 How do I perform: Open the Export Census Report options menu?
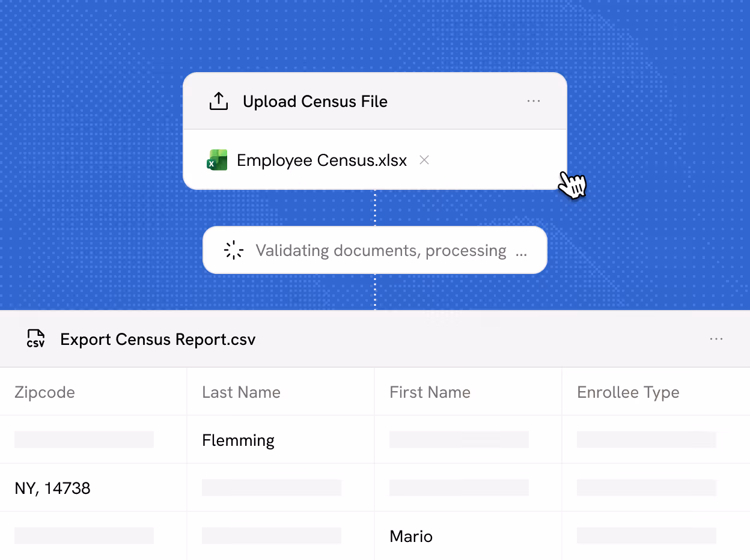tap(716, 339)
